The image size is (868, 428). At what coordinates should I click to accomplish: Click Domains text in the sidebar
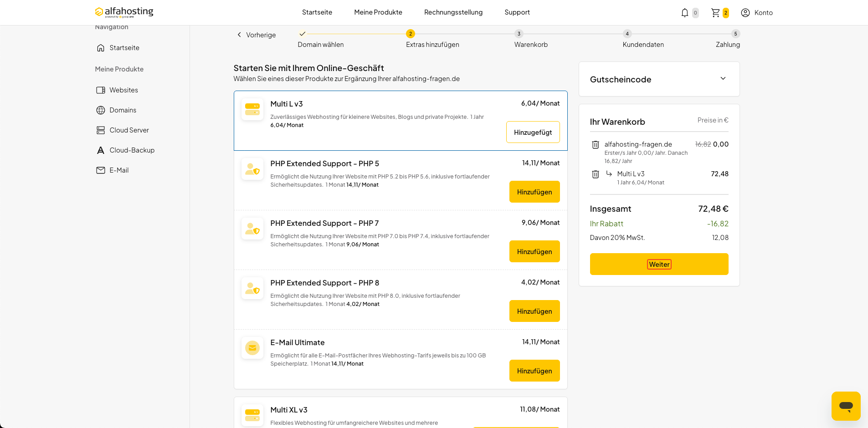pyautogui.click(x=123, y=110)
